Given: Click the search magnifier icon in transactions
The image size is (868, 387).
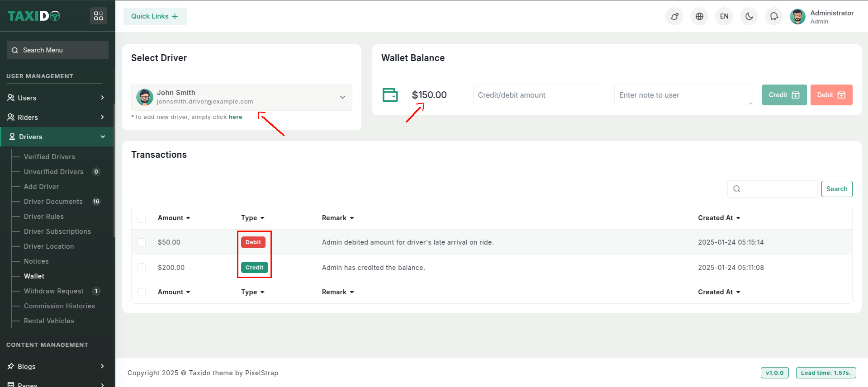Looking at the screenshot, I should click(x=737, y=189).
